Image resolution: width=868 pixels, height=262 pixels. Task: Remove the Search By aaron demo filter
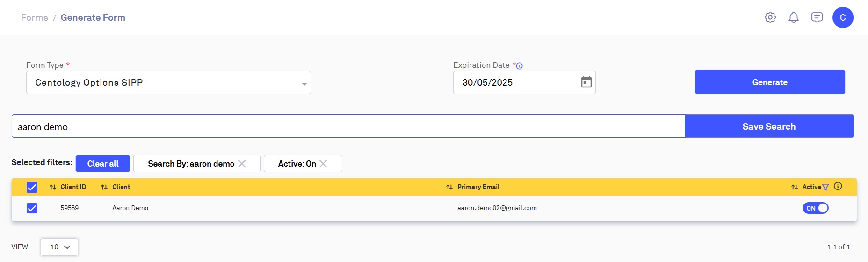[242, 164]
